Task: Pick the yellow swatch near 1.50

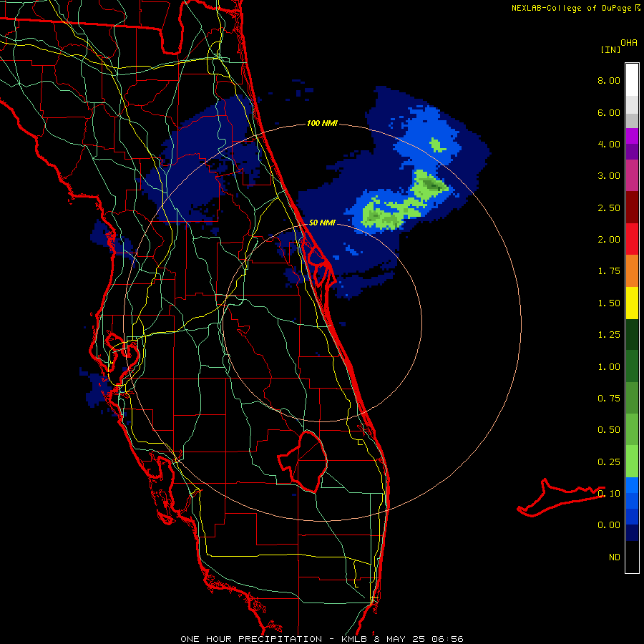Action: point(632,303)
